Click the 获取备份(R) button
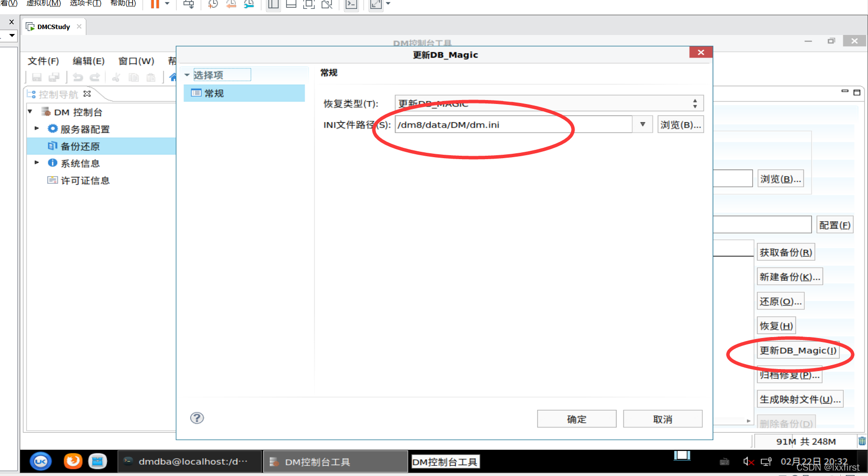Image resolution: width=868 pixels, height=476 pixels. [x=786, y=252]
